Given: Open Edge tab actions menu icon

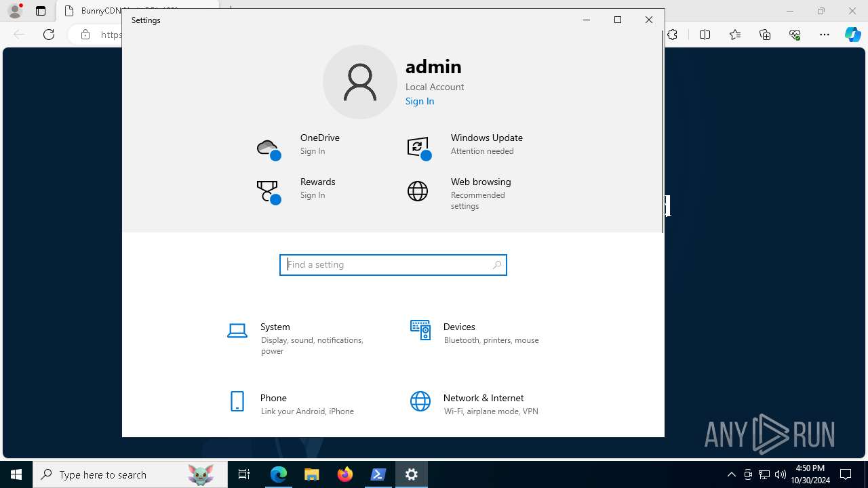Looking at the screenshot, I should pos(41,11).
